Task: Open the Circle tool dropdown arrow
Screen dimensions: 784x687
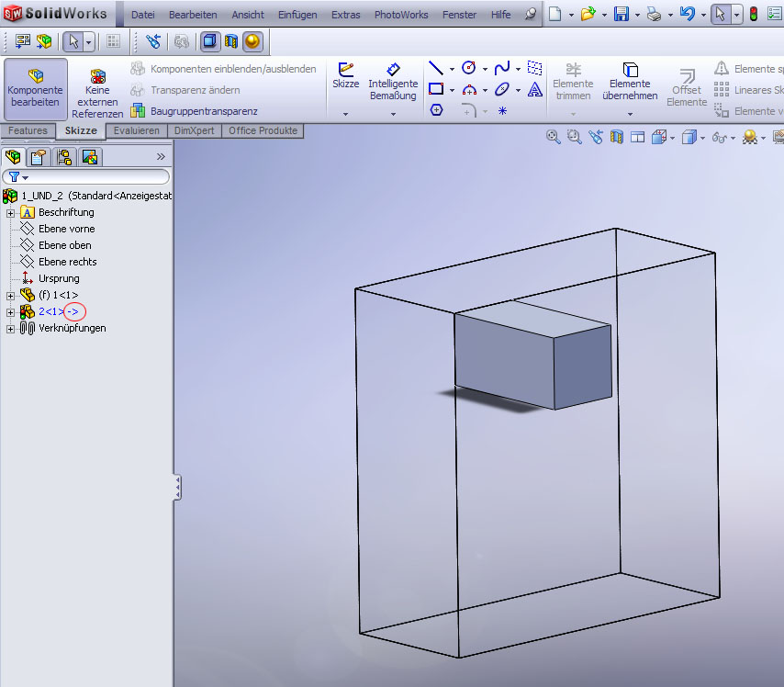Action: tap(485, 69)
